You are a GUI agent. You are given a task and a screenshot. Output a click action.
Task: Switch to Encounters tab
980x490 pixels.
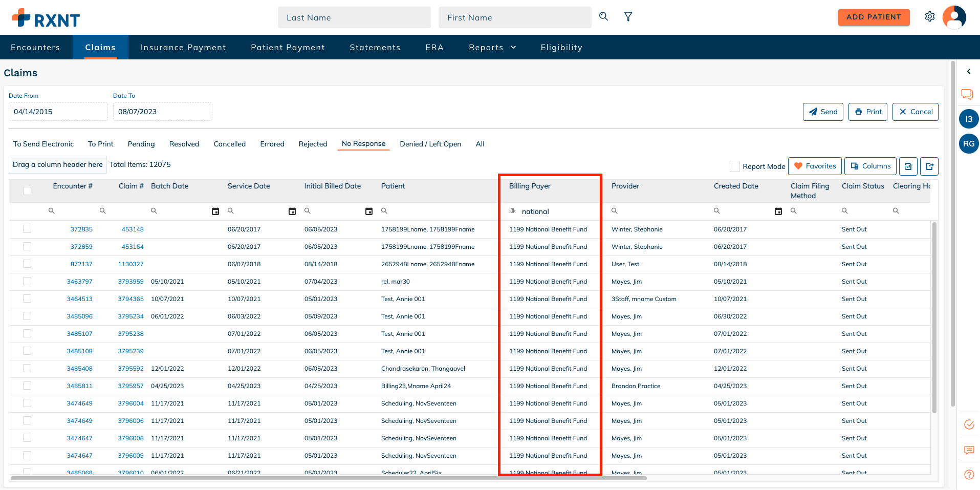pos(35,47)
